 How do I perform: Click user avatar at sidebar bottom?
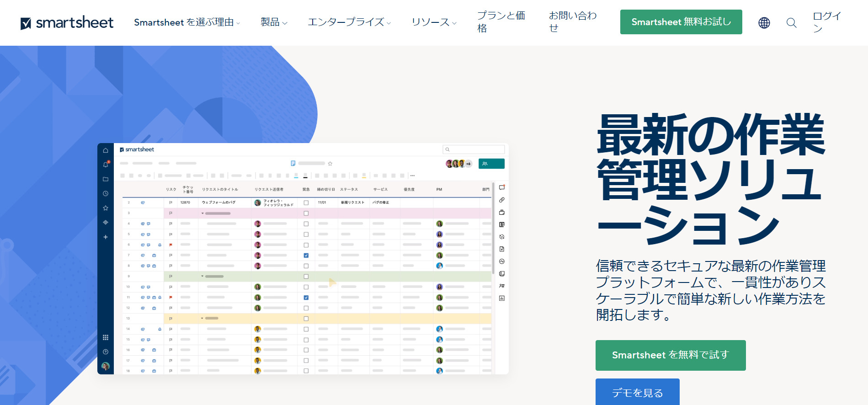(x=106, y=366)
